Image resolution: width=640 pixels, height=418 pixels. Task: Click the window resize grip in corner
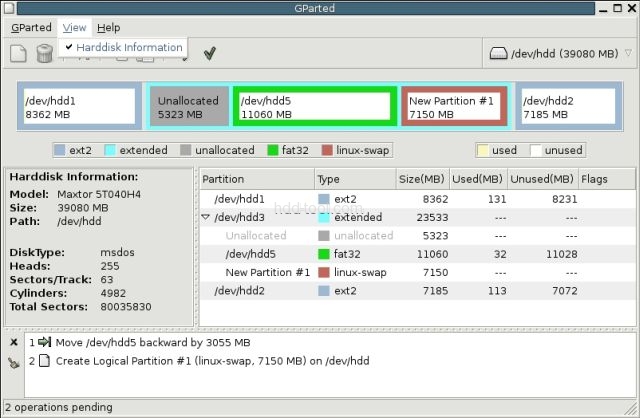click(x=631, y=409)
